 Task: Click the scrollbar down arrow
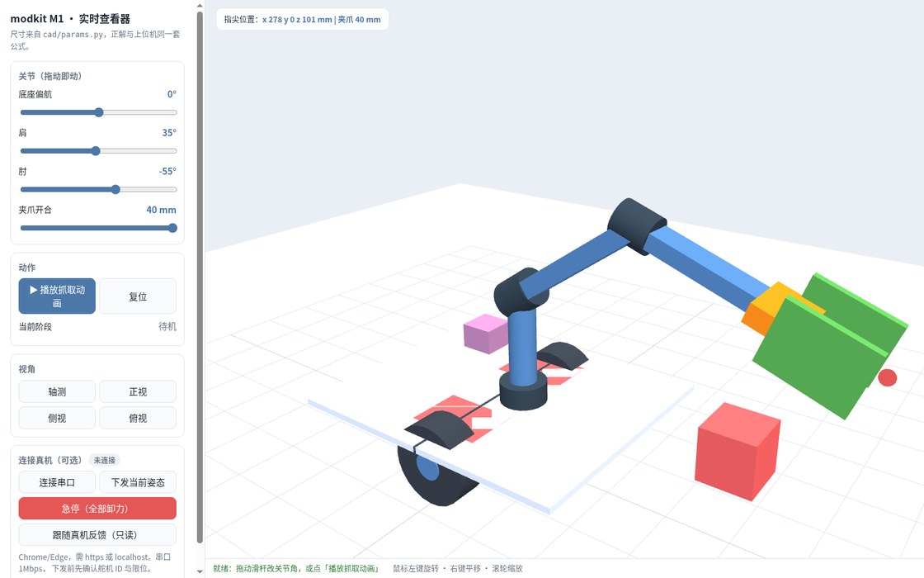[x=200, y=571]
